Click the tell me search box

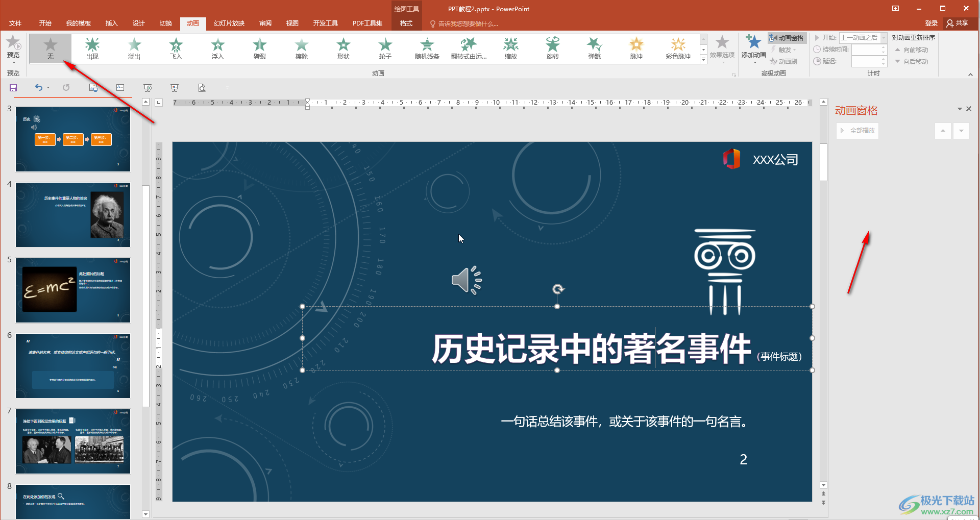click(x=463, y=23)
